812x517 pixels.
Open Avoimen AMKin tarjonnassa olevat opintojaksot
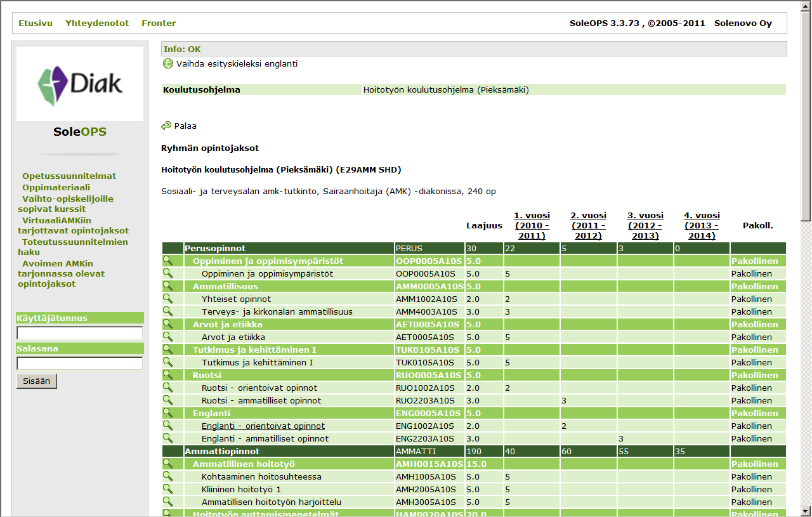62,274
